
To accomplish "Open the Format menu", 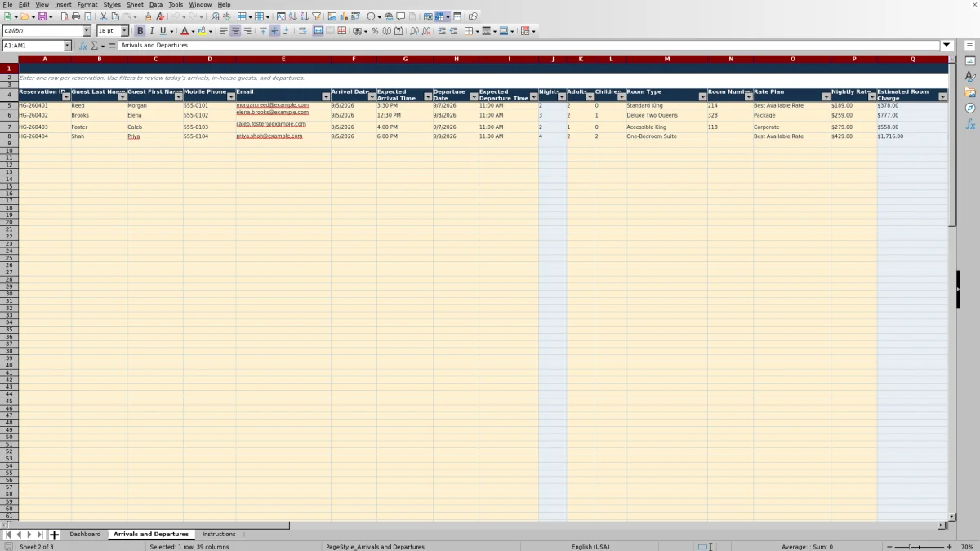I will [x=87, y=5].
